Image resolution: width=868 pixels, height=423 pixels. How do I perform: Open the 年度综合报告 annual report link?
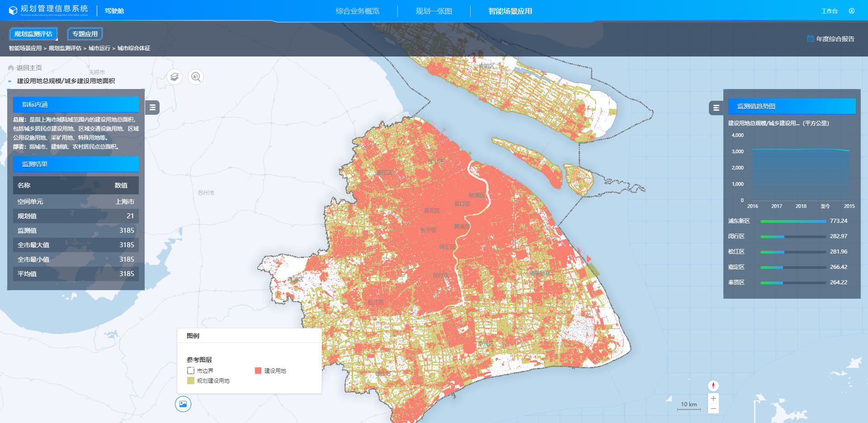[831, 39]
